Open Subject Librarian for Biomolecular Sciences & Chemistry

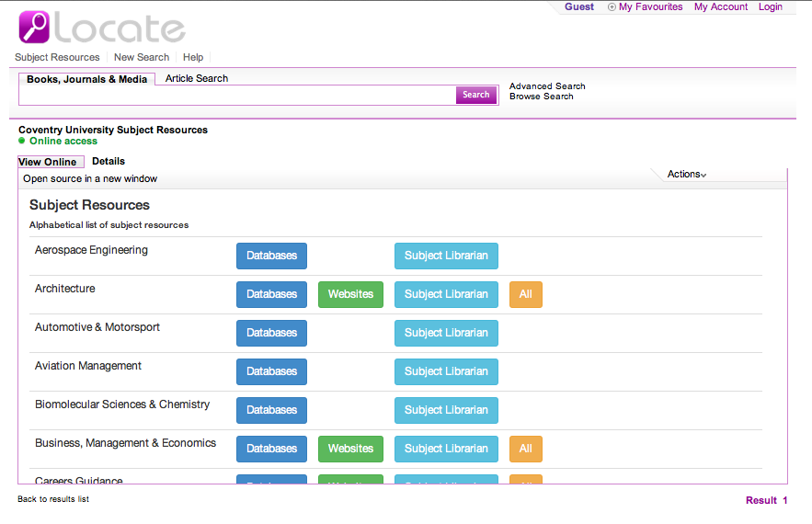[446, 410]
